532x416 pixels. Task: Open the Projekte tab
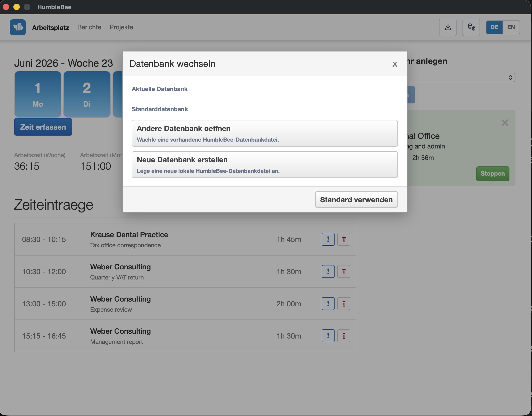point(121,27)
